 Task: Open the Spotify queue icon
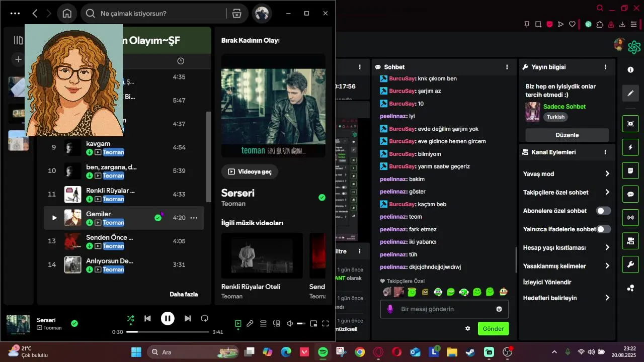pyautogui.click(x=263, y=323)
